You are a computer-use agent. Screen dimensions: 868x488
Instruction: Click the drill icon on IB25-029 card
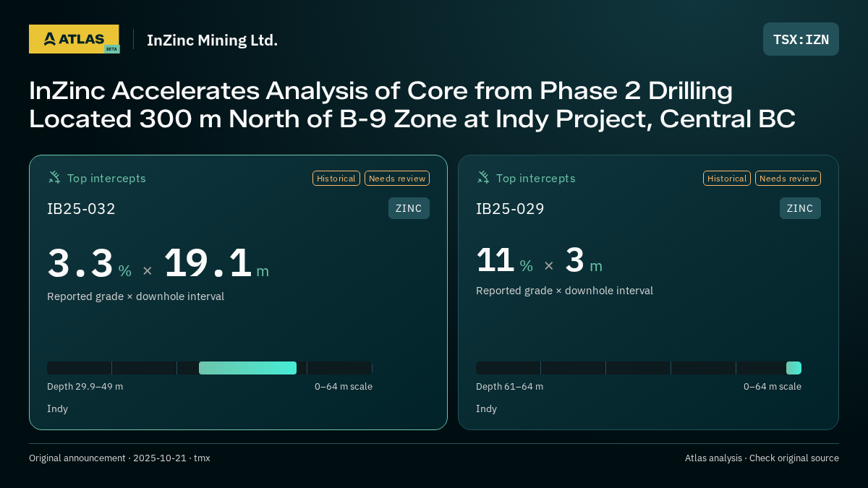point(483,177)
